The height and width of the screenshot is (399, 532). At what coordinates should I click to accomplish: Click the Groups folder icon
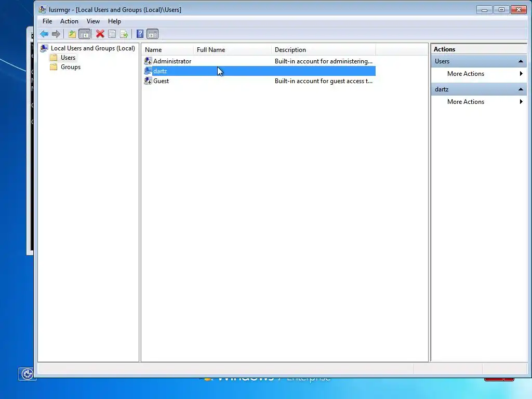[x=54, y=67]
